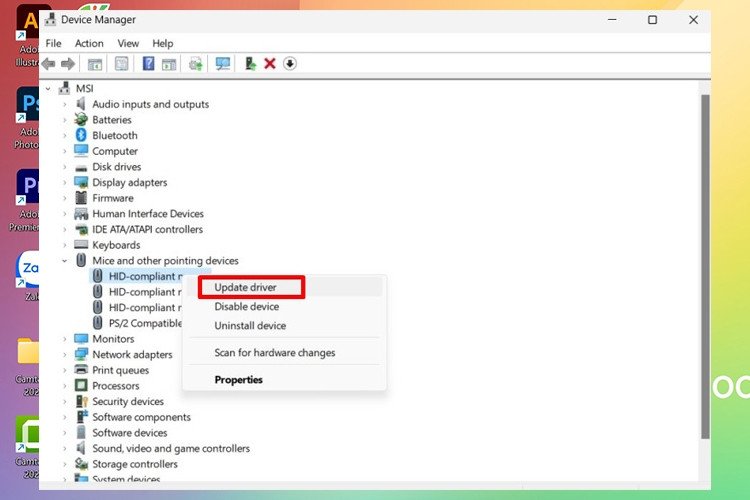Click the Human Interface Devices icon
Viewport: 750px width, 500px height.
[81, 213]
